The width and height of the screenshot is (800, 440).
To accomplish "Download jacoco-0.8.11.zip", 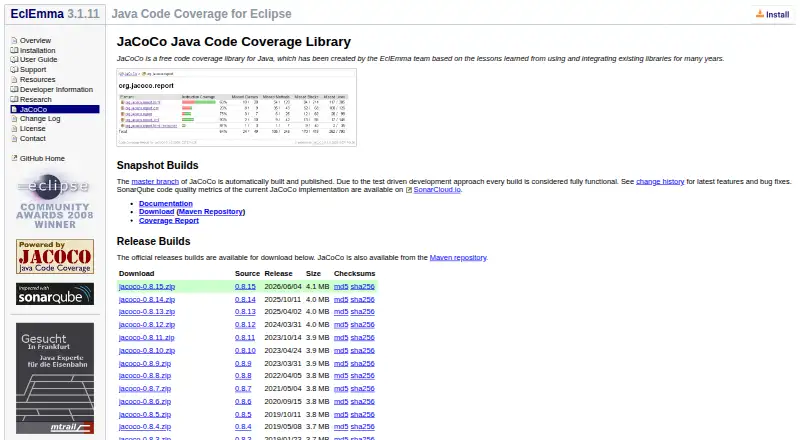I will click(146, 338).
